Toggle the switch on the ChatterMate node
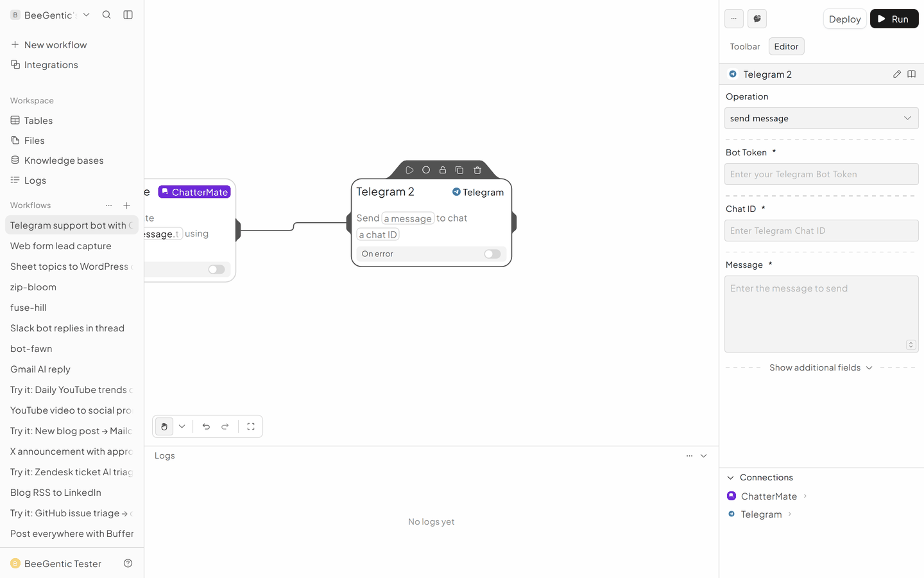Screen dimensions: 924x578 [x=216, y=270]
